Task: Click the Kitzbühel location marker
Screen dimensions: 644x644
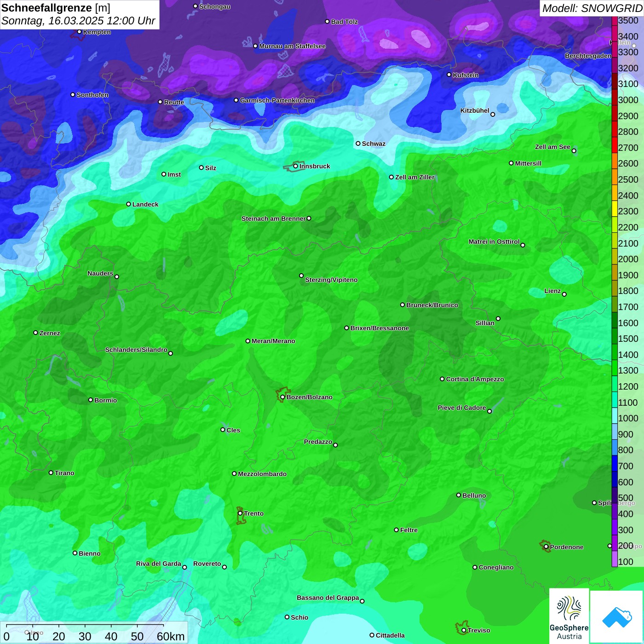Action: pyautogui.click(x=493, y=115)
